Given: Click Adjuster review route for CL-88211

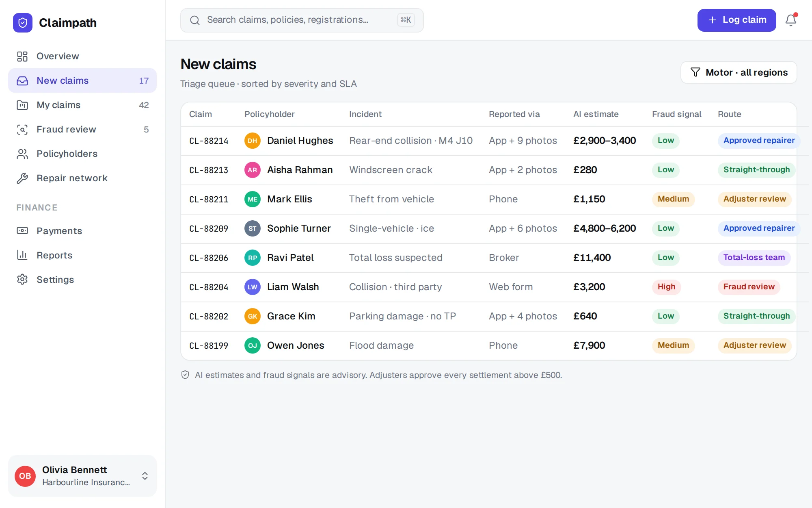Looking at the screenshot, I should pos(754,199).
